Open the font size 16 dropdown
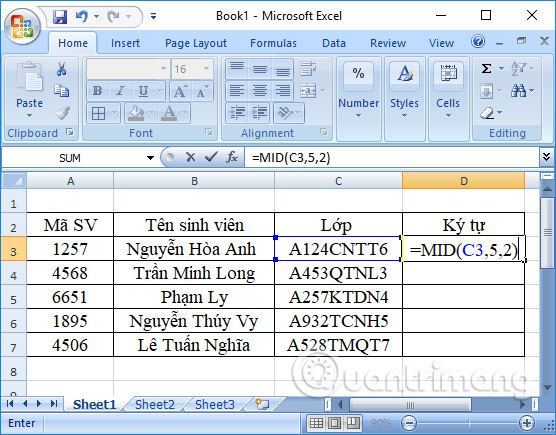The image size is (556, 435). (x=206, y=69)
